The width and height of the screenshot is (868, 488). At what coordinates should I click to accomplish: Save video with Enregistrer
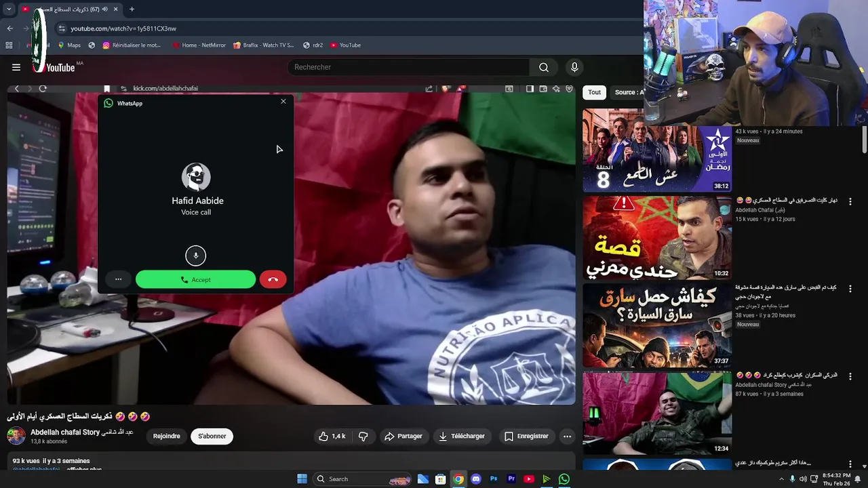click(x=526, y=436)
